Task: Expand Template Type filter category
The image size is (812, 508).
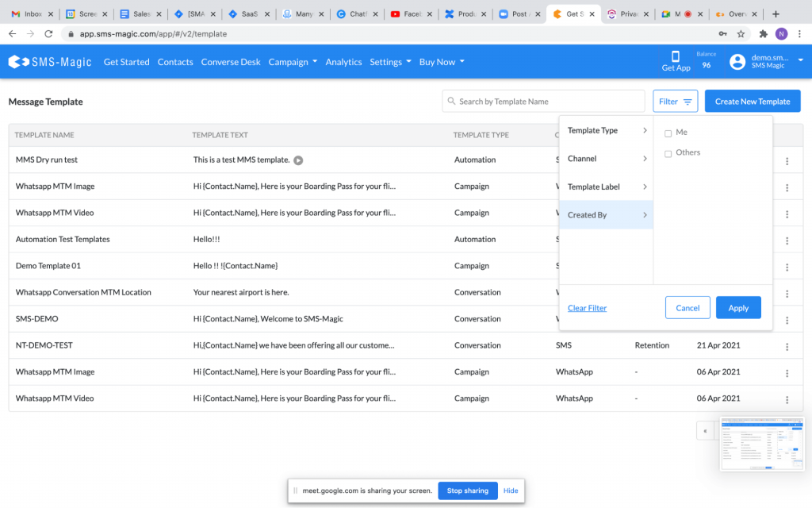Action: point(606,131)
